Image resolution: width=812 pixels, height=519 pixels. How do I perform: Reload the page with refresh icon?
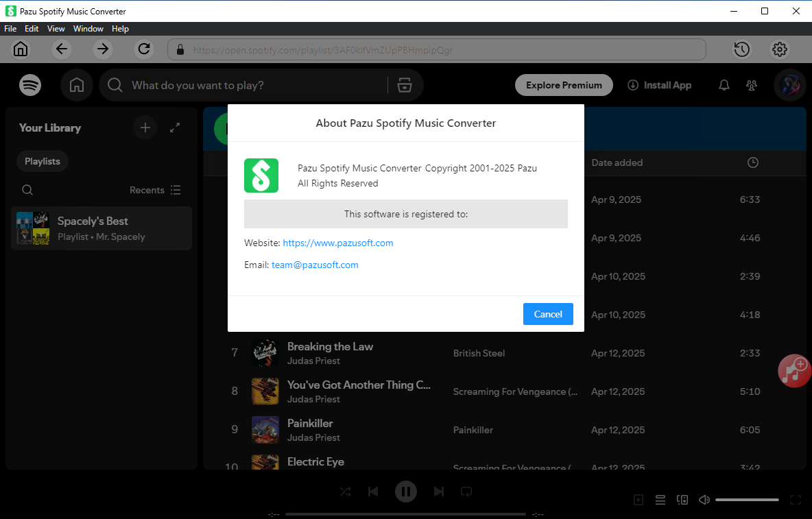[144, 49]
